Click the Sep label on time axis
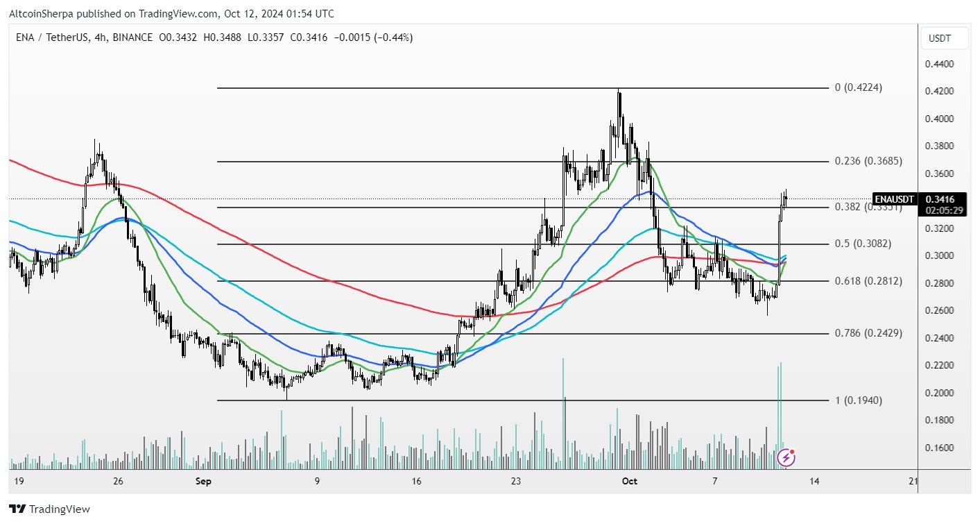The height and width of the screenshot is (524, 980). 203,481
